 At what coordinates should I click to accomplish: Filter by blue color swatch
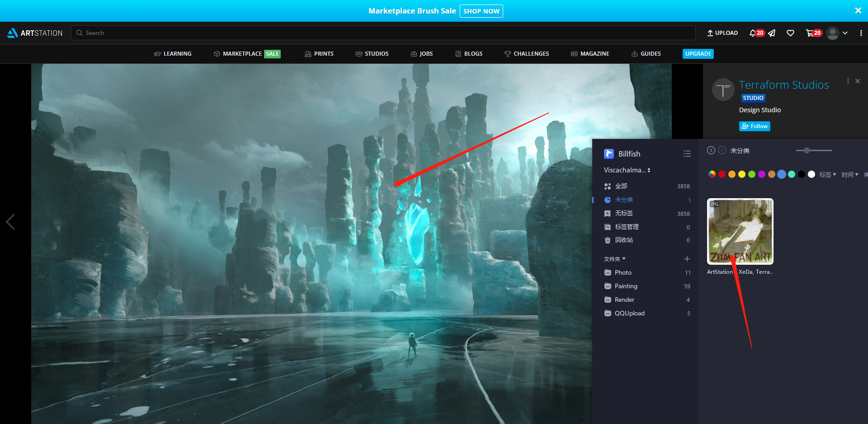[782, 174]
